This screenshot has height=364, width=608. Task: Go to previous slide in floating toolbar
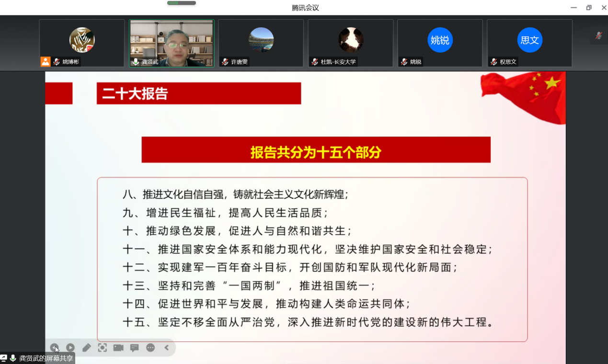pyautogui.click(x=55, y=348)
